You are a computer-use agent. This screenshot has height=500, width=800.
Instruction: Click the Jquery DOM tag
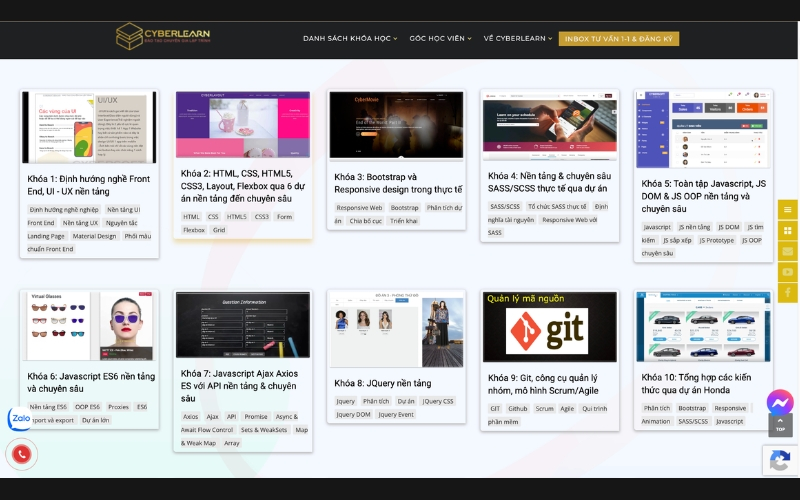point(354,415)
